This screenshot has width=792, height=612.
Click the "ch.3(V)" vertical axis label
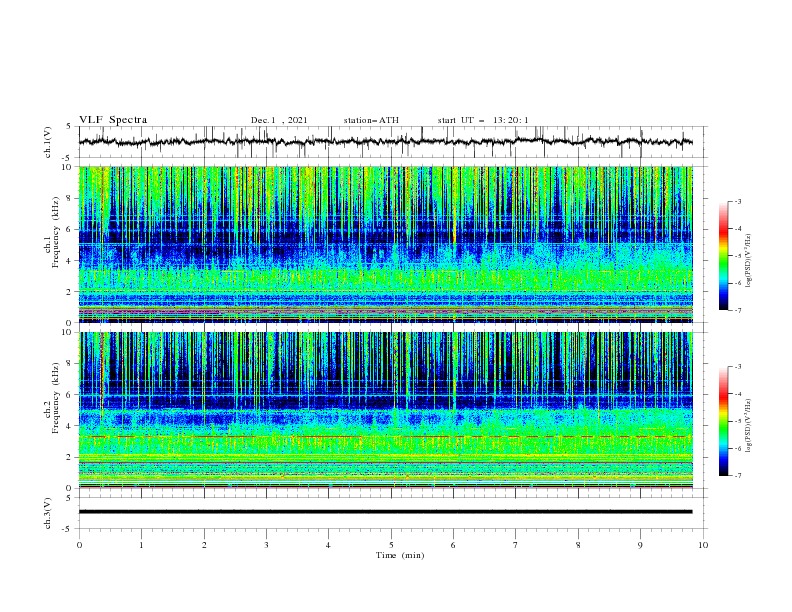click(48, 513)
